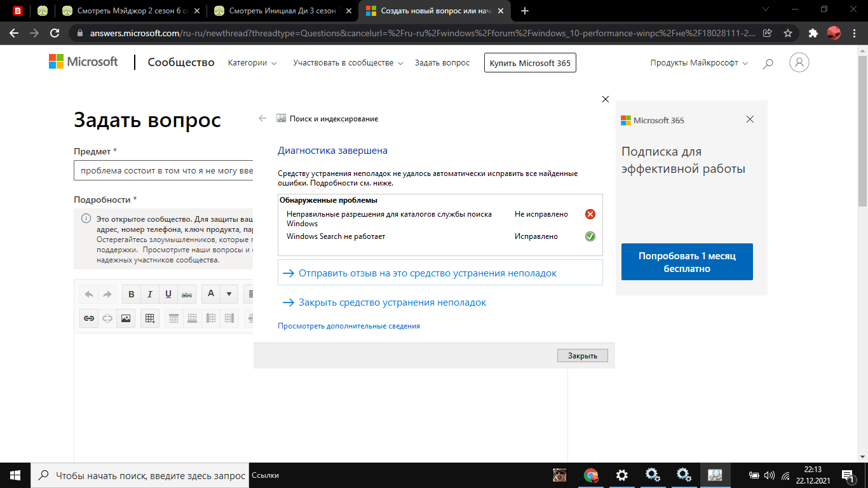Go back with troubleshooter back arrow
Viewport: 868px width, 488px height.
pyautogui.click(x=262, y=118)
